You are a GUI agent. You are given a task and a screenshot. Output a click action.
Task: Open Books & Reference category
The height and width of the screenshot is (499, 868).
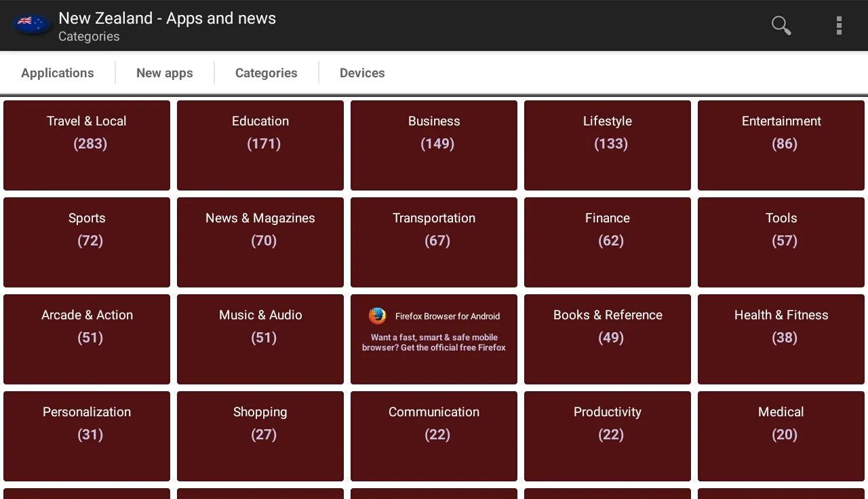tap(608, 339)
